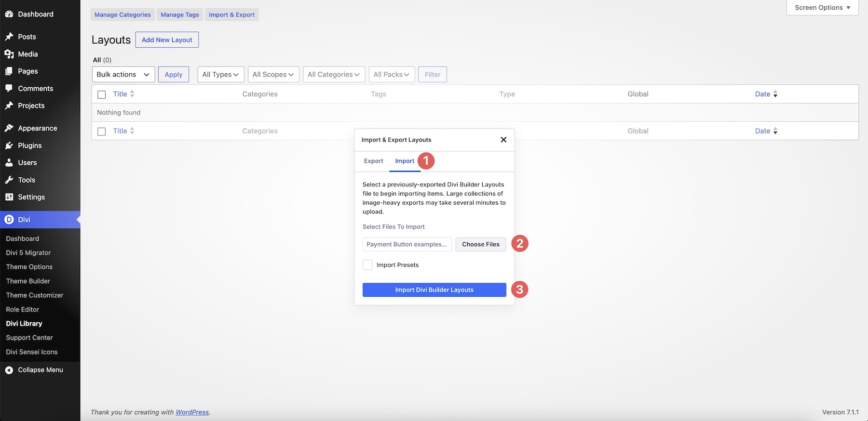Open the All Types filter dropdown
This screenshot has width=868, height=421.
[x=221, y=75]
